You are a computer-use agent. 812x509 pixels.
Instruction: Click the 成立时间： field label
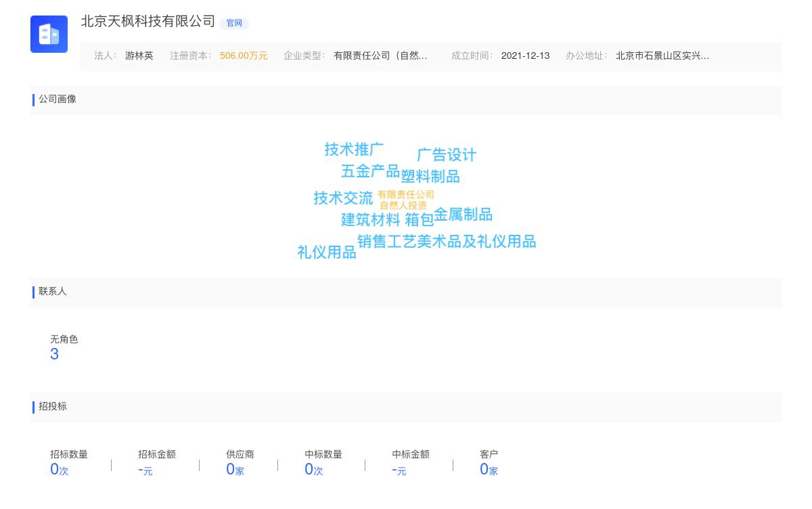pos(472,56)
